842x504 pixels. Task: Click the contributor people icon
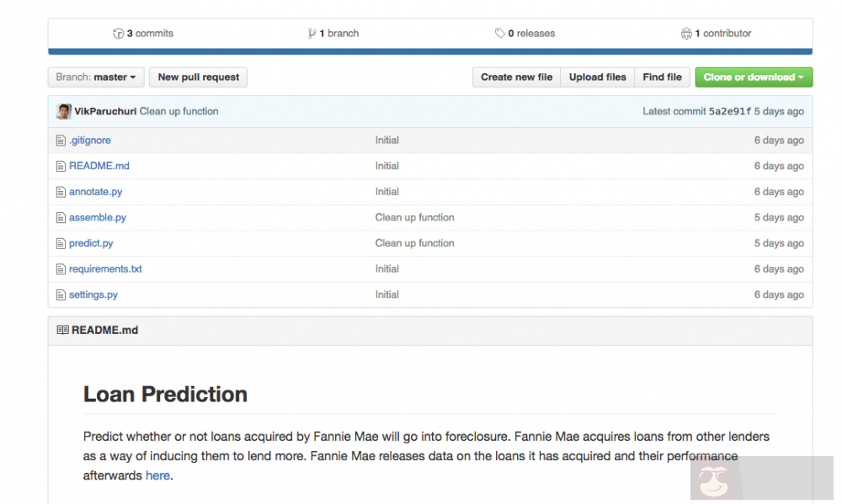(x=686, y=34)
